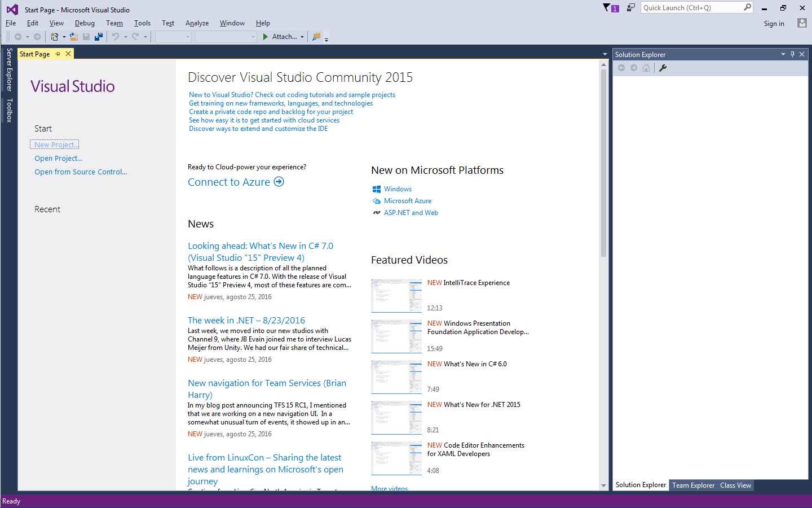
Task: Click the Solution Explorer Home icon
Action: click(x=646, y=68)
